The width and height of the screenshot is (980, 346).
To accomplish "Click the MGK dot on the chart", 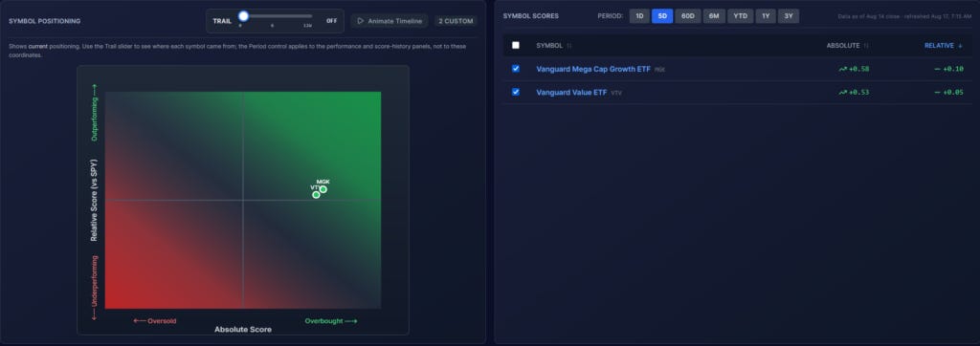I will [x=323, y=189].
